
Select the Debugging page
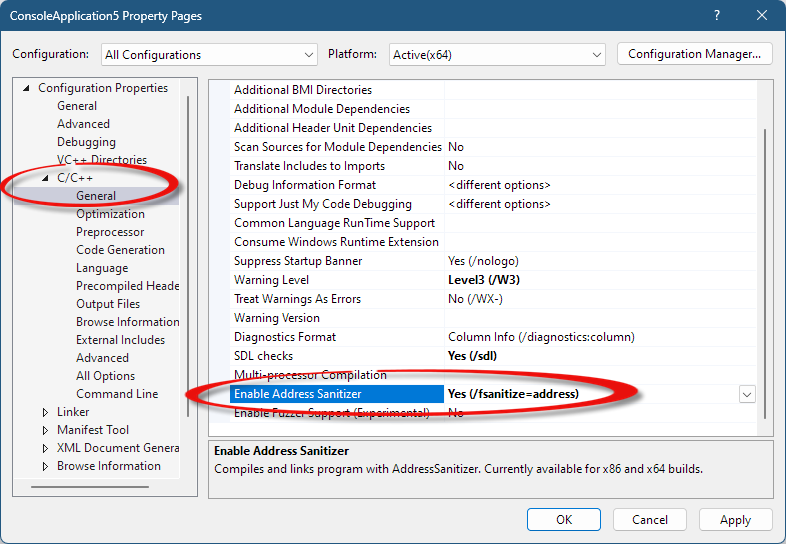(86, 142)
